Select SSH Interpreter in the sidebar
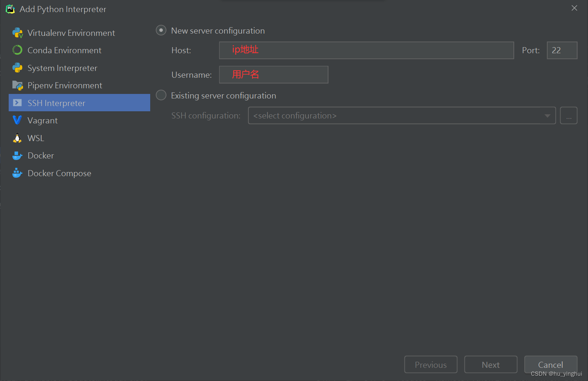The height and width of the screenshot is (381, 588). pyautogui.click(x=56, y=103)
